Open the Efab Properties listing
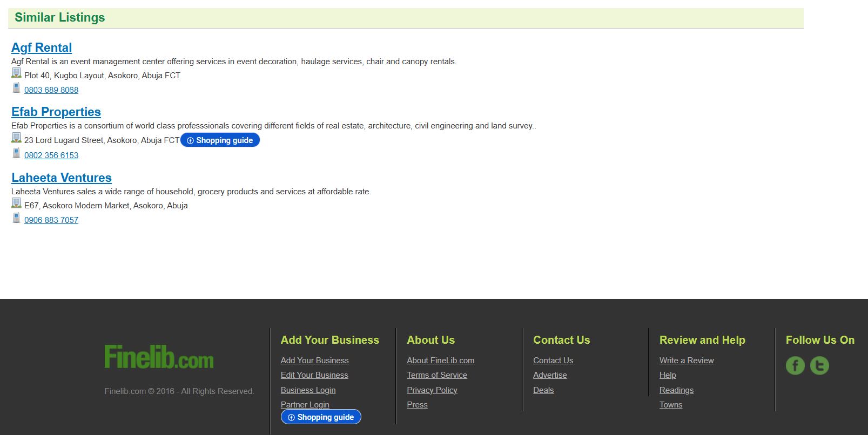The image size is (868, 435). click(56, 112)
